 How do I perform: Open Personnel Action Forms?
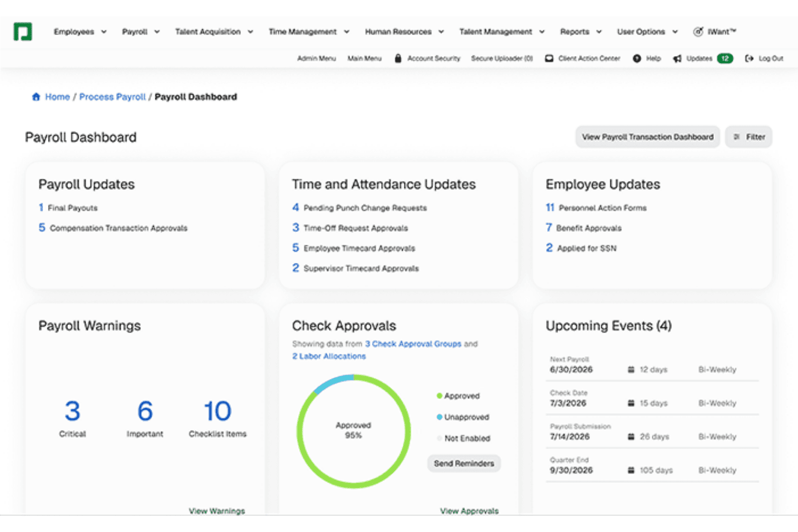(x=596, y=208)
